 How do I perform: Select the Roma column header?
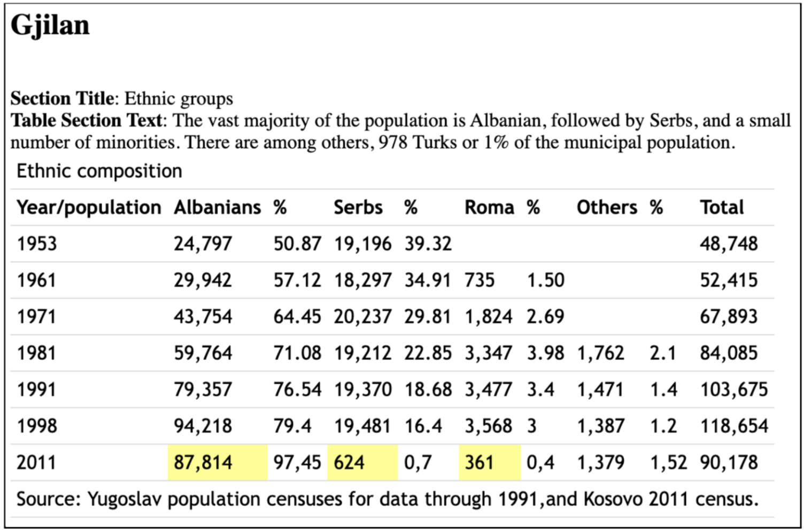[489, 207]
